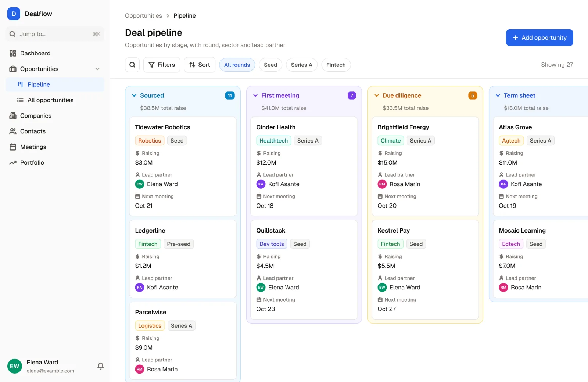588x382 pixels.
Task: Click the Opportunities briefcase icon
Action: pyautogui.click(x=13, y=69)
